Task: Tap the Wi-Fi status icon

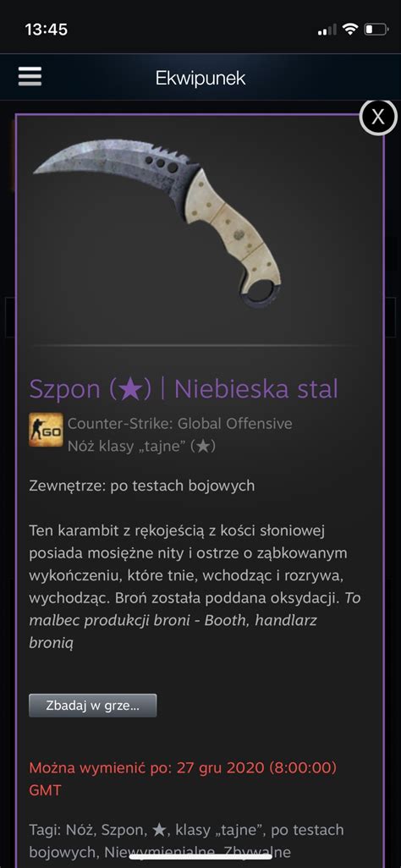Action: [x=349, y=30]
